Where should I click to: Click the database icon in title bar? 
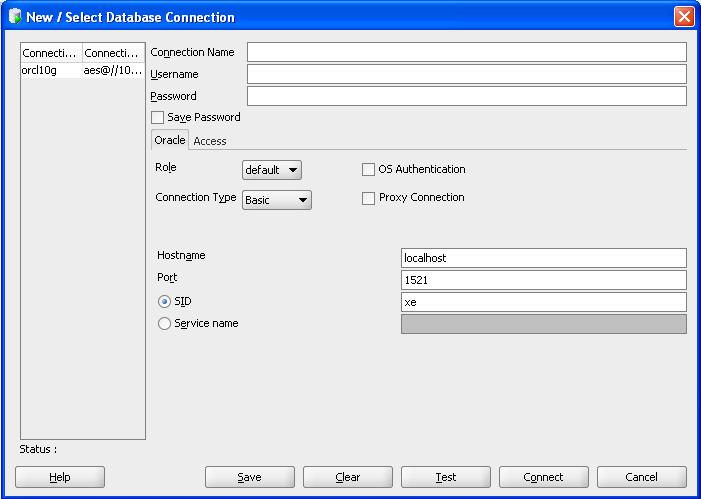click(15, 17)
